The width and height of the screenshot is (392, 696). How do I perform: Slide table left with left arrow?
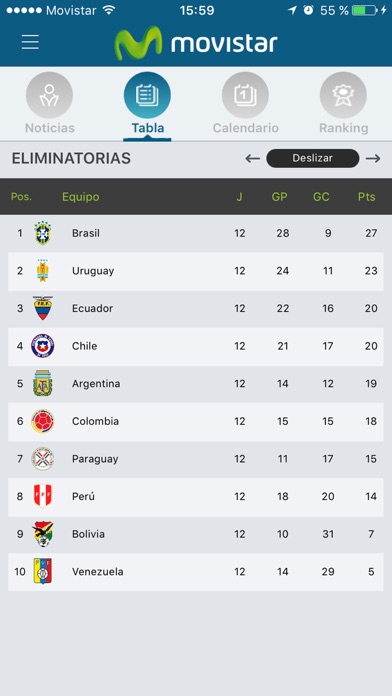coord(253,158)
